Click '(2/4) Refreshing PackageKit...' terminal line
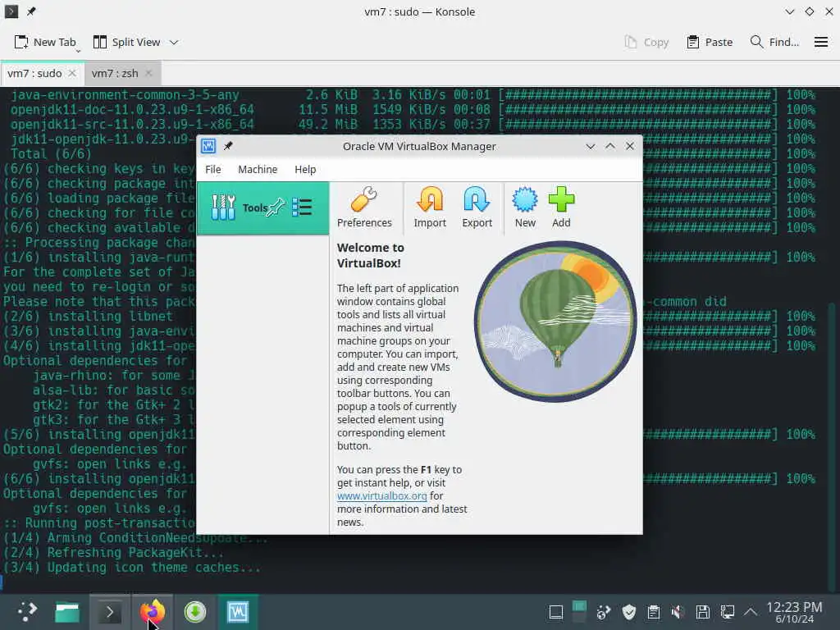The height and width of the screenshot is (630, 840). (x=113, y=552)
